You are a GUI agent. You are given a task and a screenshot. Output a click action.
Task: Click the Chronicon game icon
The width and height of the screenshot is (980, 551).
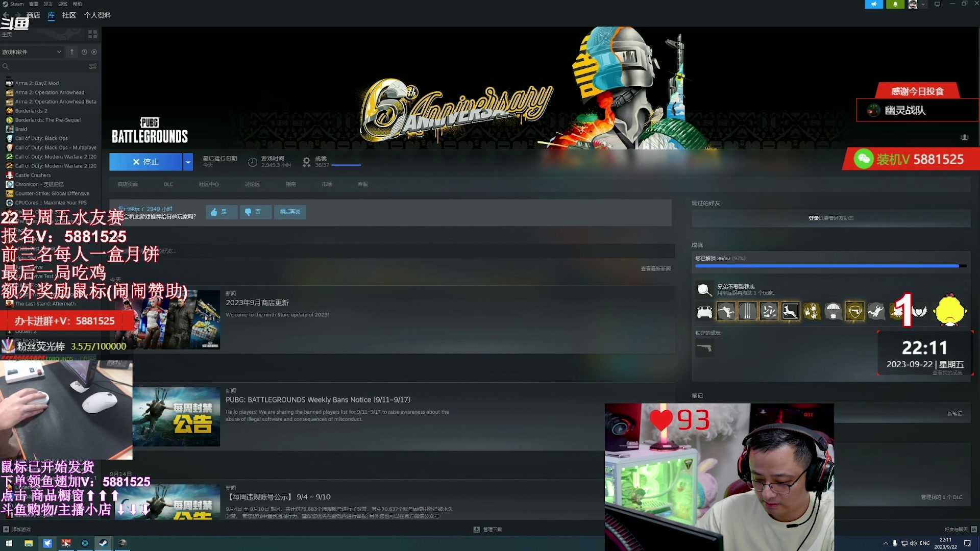tap(9, 184)
